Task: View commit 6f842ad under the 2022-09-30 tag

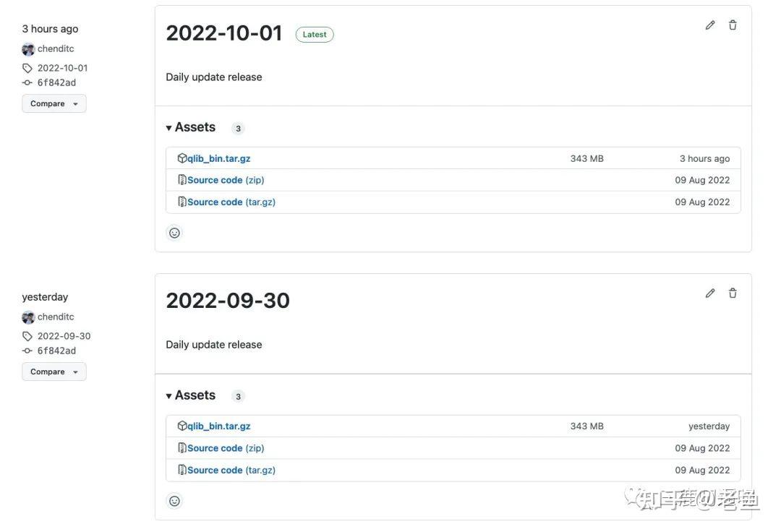Action: 56,351
